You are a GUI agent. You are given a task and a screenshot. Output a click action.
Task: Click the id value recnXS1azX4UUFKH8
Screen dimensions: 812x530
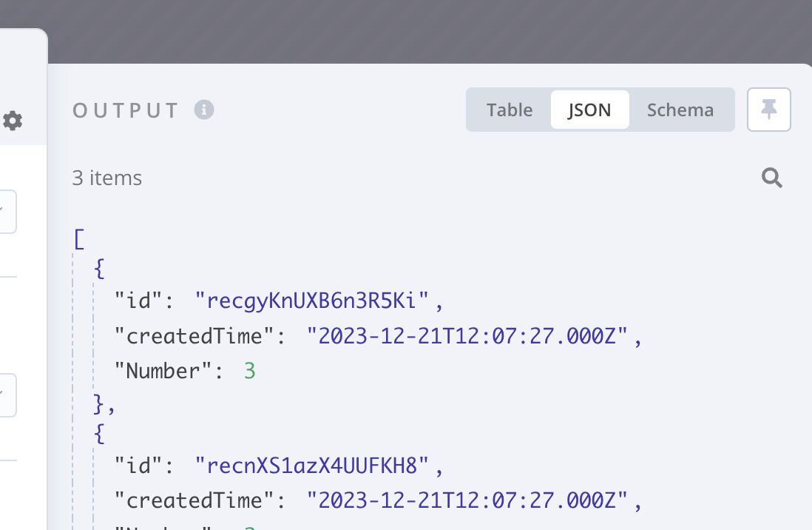pyautogui.click(x=312, y=465)
